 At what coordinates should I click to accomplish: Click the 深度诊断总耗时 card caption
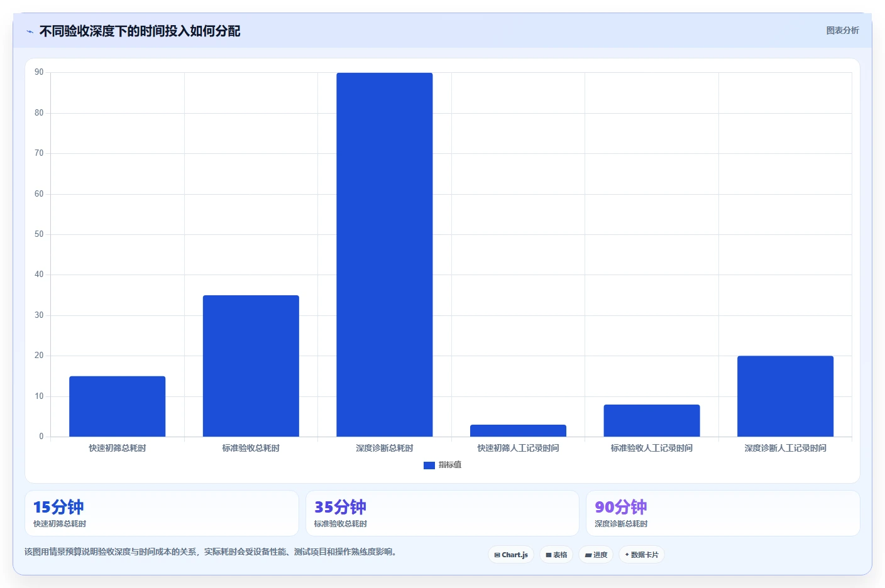[621, 524]
